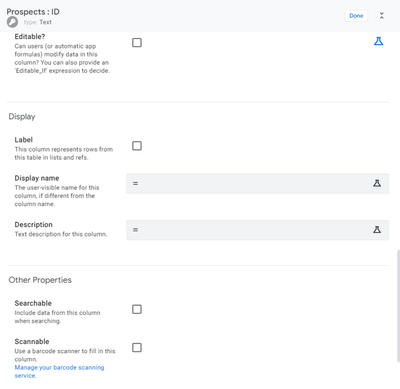Click the Editable? property label

pos(30,37)
